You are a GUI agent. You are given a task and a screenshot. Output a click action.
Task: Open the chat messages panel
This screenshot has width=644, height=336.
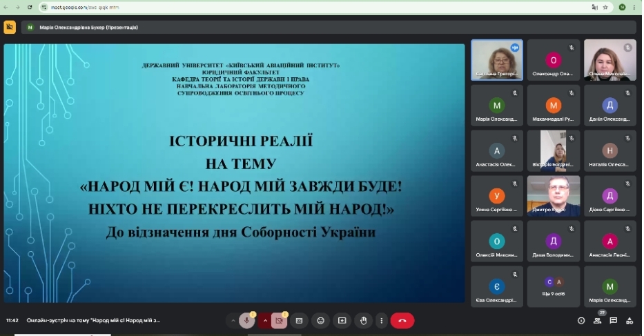click(614, 321)
